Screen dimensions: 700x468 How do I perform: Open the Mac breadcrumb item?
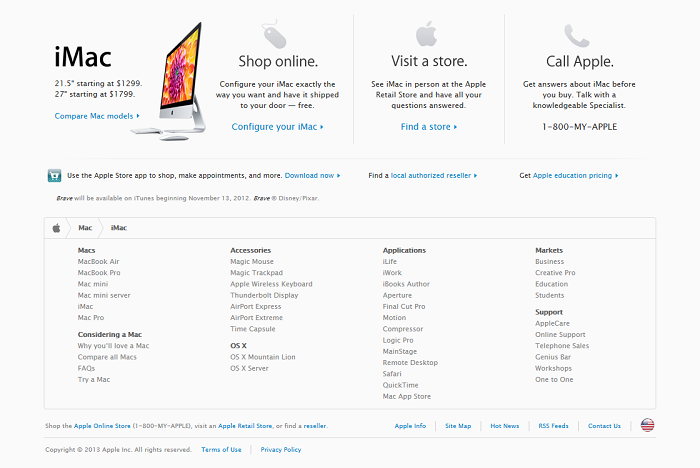[85, 228]
